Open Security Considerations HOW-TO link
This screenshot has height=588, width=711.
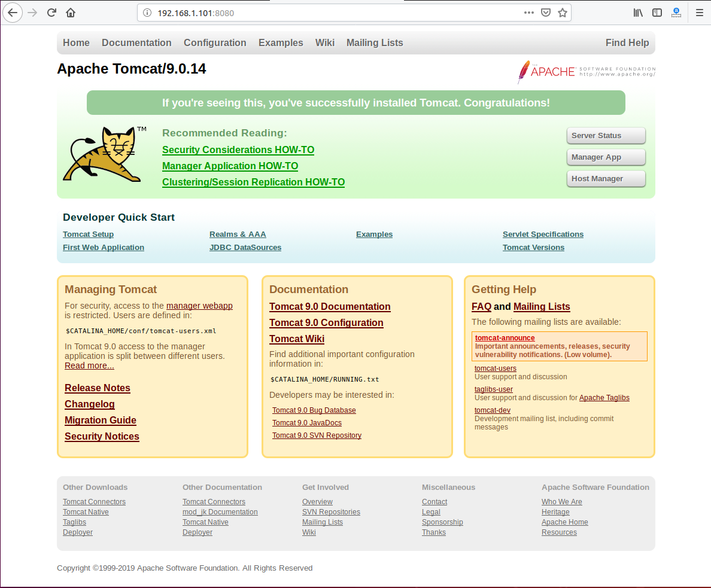(238, 150)
